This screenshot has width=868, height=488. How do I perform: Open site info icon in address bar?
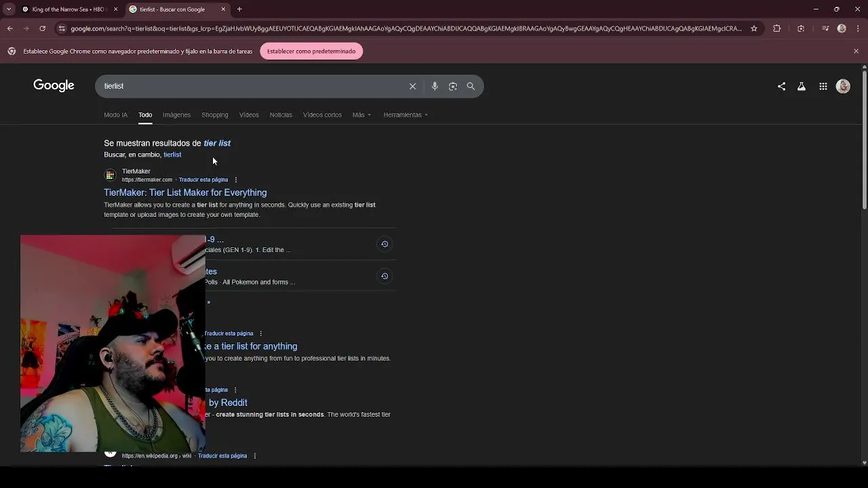click(x=62, y=28)
